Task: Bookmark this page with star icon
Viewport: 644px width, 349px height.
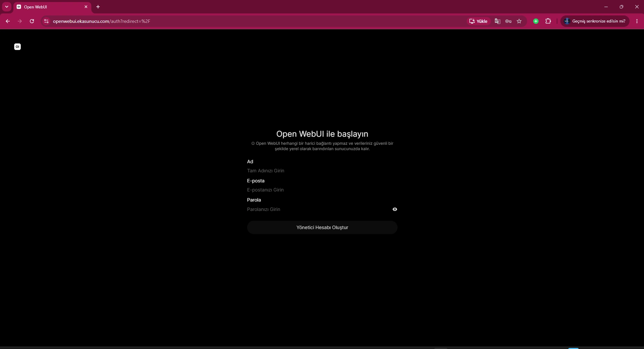Action: pos(519,21)
